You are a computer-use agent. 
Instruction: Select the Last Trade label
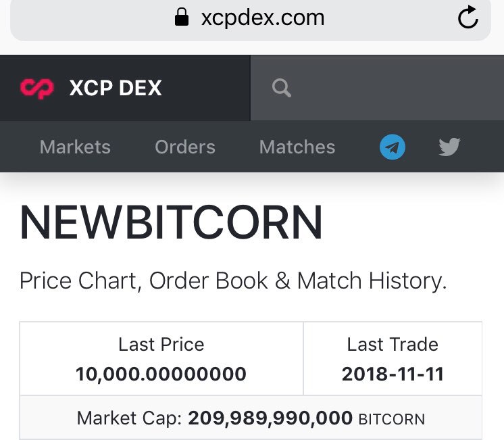(x=393, y=345)
